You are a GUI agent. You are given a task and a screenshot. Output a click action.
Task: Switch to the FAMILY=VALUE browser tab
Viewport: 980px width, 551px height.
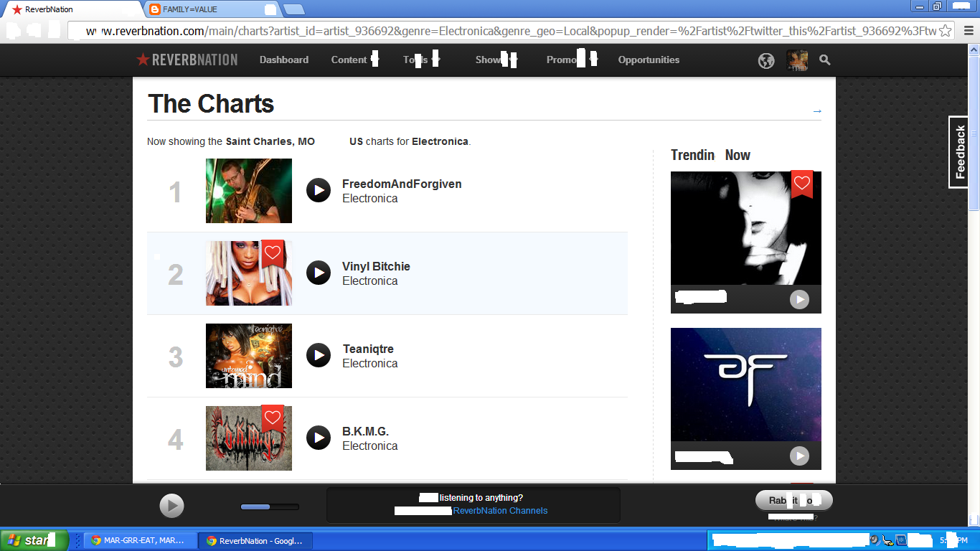pos(212,9)
